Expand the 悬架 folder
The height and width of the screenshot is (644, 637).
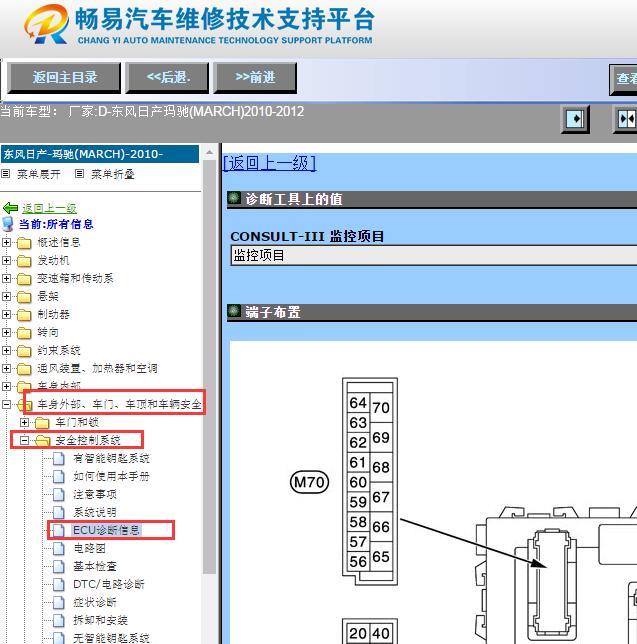(7, 297)
